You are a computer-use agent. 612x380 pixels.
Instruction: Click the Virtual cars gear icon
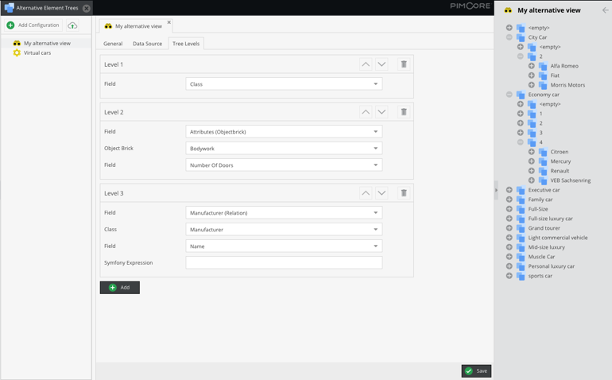17,53
